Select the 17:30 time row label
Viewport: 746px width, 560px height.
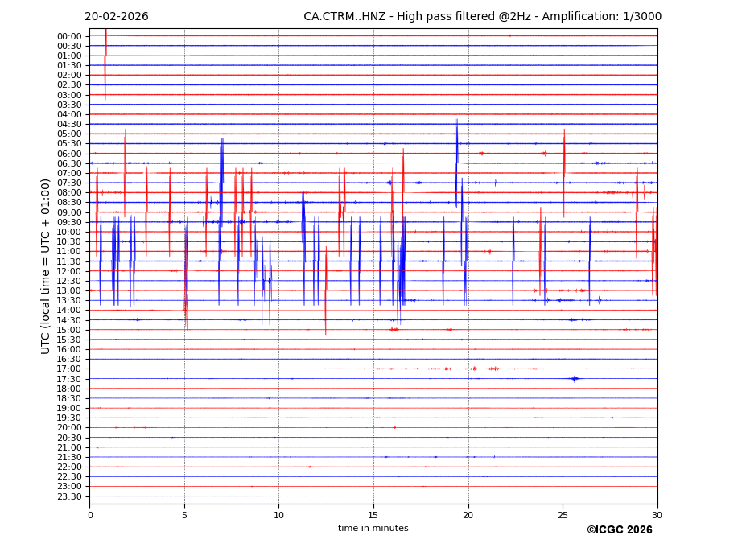[x=69, y=379]
